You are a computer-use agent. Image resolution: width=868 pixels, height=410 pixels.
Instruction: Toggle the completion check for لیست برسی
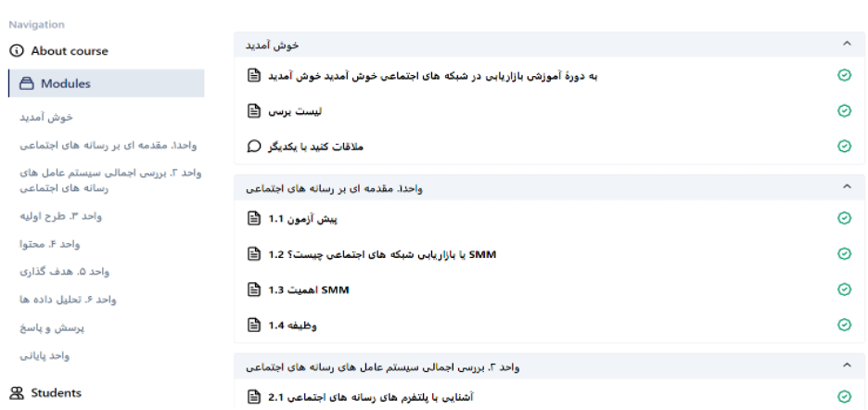click(844, 110)
